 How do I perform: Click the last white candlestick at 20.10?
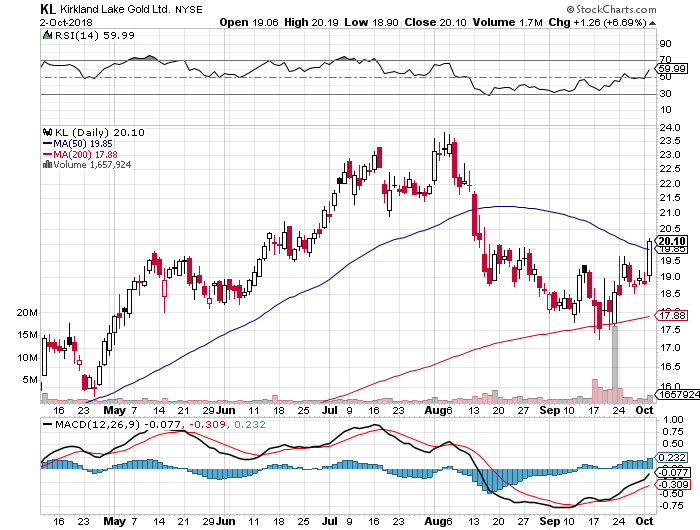[649, 258]
